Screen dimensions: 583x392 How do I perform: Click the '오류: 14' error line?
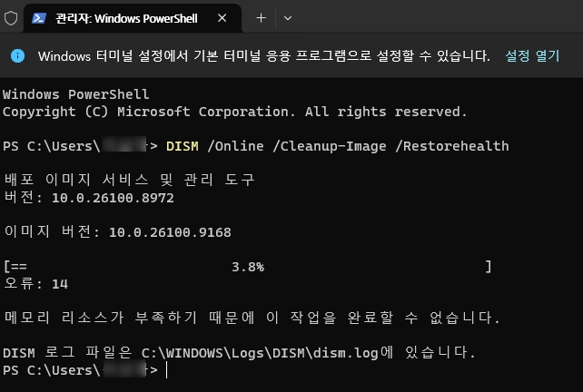click(x=36, y=284)
